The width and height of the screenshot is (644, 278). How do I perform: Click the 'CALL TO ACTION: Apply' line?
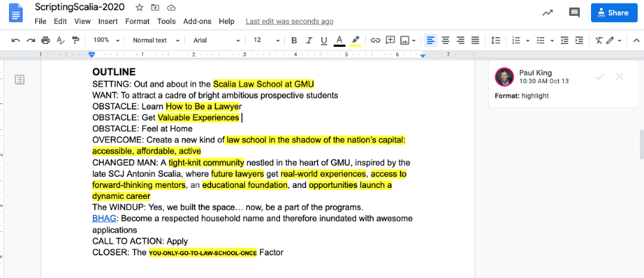point(140,241)
